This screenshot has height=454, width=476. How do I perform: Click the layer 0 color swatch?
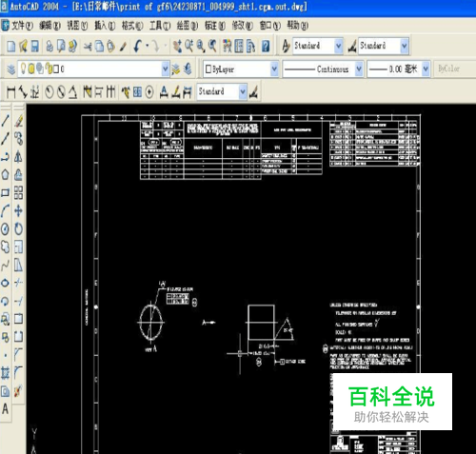point(56,69)
